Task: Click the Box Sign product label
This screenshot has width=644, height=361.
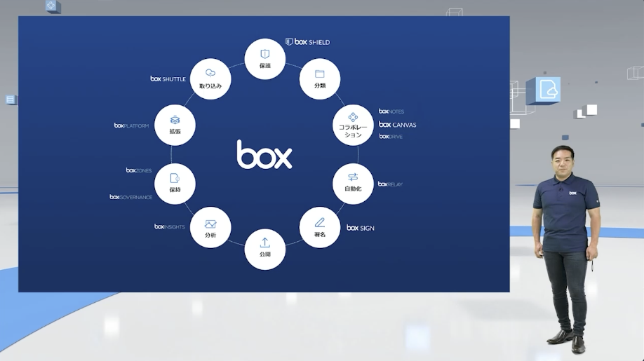Action: pyautogui.click(x=361, y=228)
